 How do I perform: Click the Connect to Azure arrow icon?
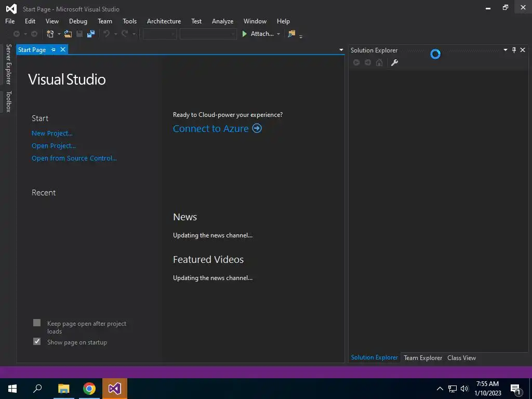click(257, 128)
